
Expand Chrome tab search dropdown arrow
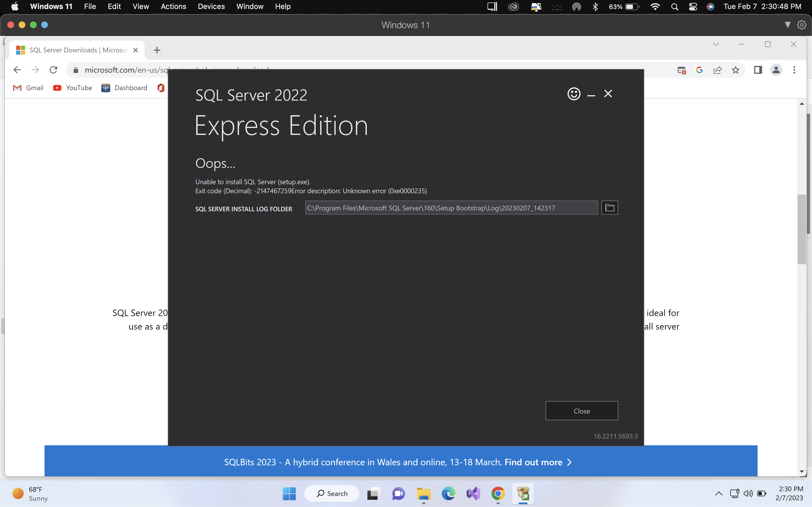pos(716,44)
